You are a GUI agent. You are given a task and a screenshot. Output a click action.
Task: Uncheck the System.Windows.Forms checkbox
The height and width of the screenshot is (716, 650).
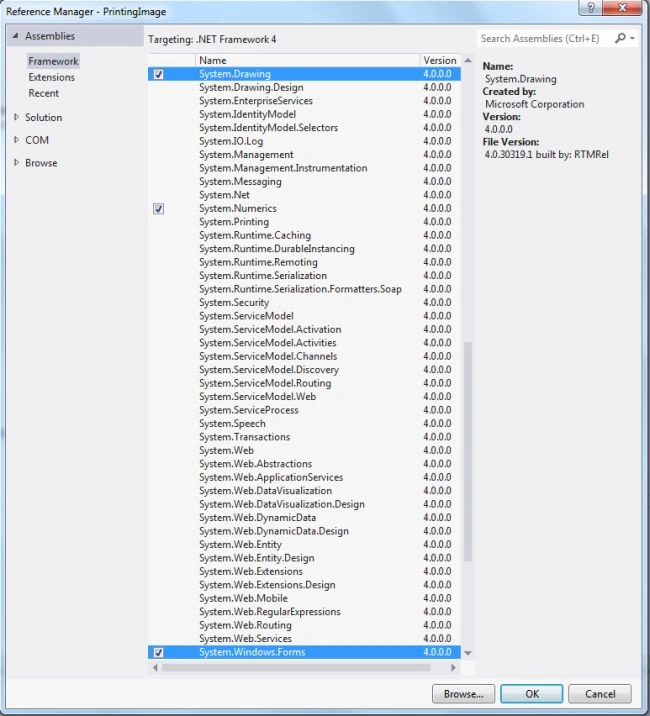pyautogui.click(x=159, y=652)
